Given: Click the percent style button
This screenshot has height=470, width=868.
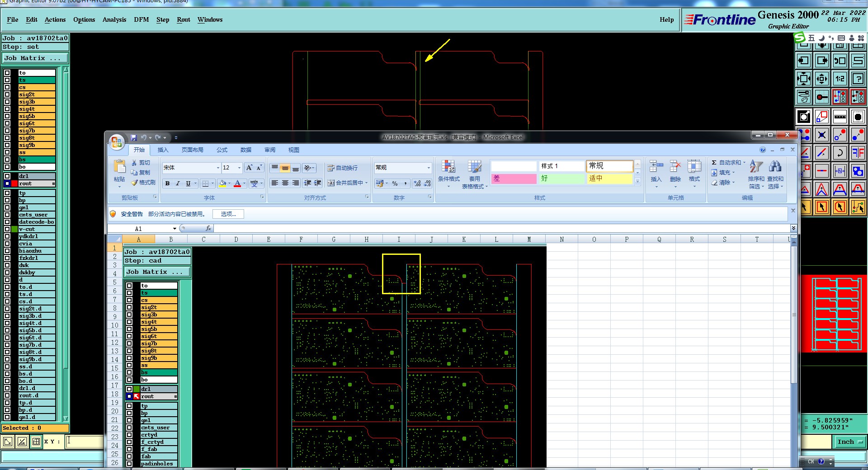Looking at the screenshot, I should [395, 183].
